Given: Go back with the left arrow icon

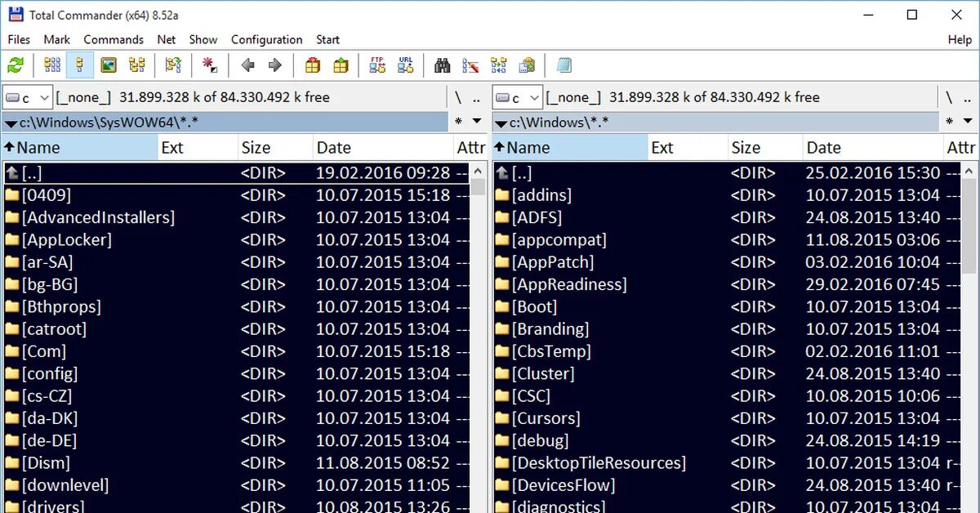Looking at the screenshot, I should [x=248, y=65].
